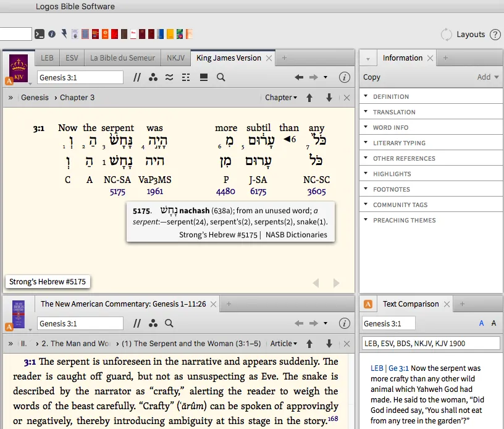Go to next article in commentary
This screenshot has width=504, height=429.
click(329, 344)
